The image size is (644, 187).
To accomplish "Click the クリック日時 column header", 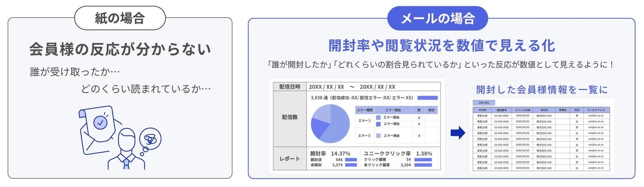I will point(522,110).
